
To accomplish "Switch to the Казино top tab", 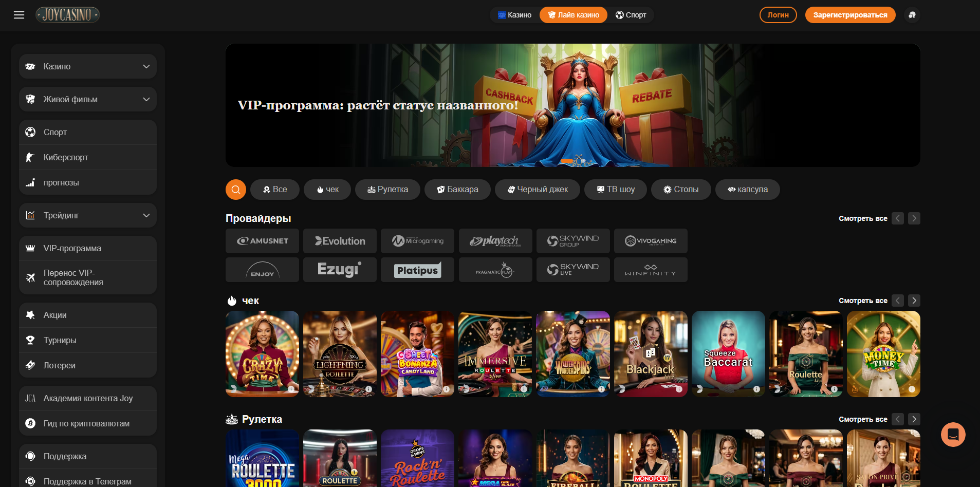I will [x=514, y=15].
